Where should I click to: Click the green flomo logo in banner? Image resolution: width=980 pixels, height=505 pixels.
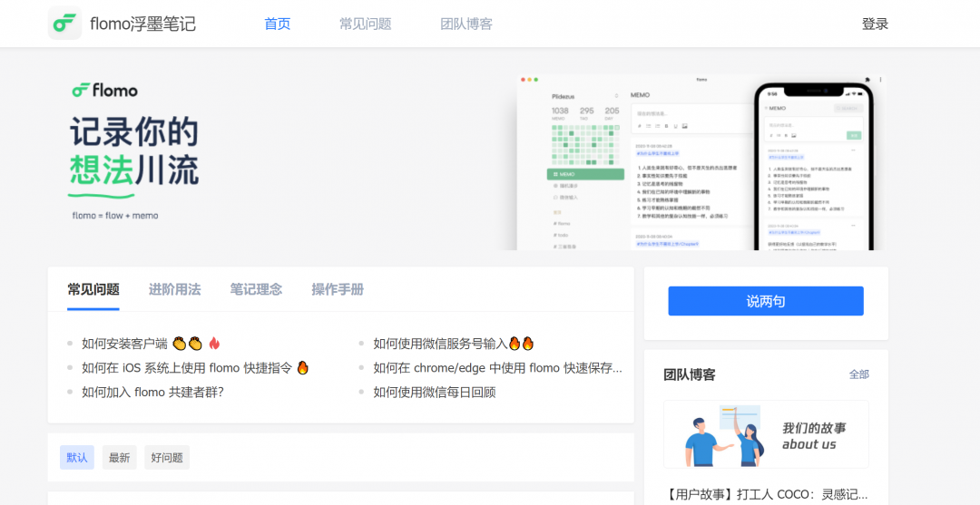[x=104, y=91]
